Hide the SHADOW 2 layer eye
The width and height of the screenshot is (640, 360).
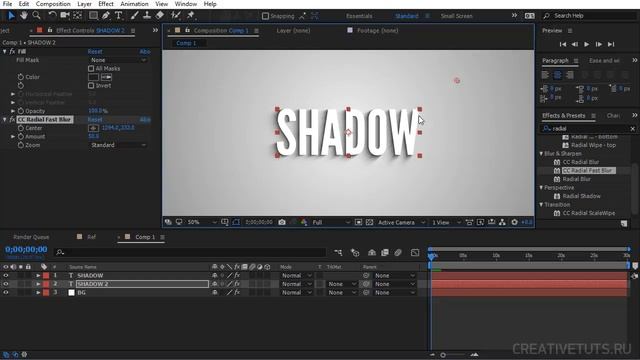coord(6,284)
